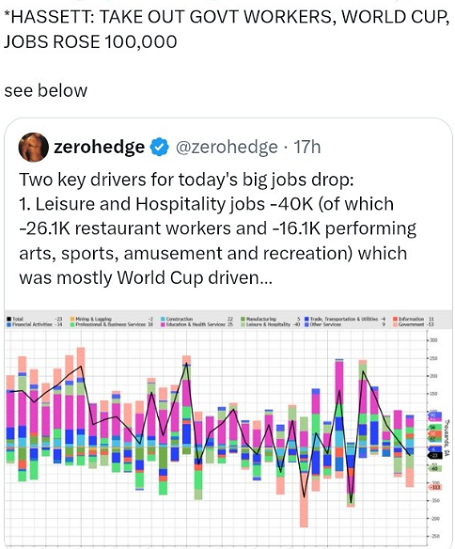
Task: Click the Manufacturing legend green square
Action: 243,319
